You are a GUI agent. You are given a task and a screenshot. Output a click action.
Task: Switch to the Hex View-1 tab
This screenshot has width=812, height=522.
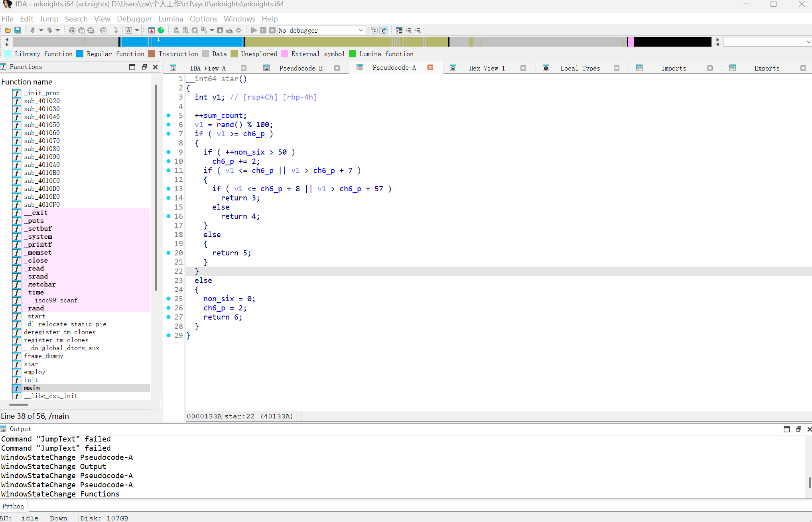(x=487, y=68)
